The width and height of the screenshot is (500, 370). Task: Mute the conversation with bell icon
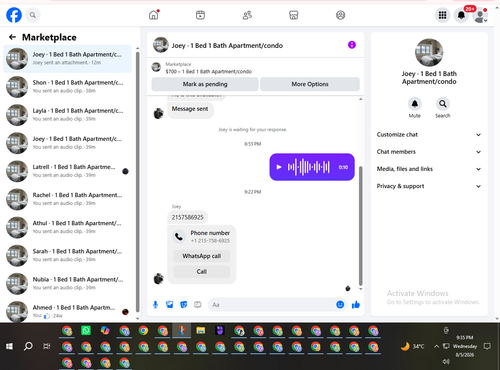tap(415, 104)
